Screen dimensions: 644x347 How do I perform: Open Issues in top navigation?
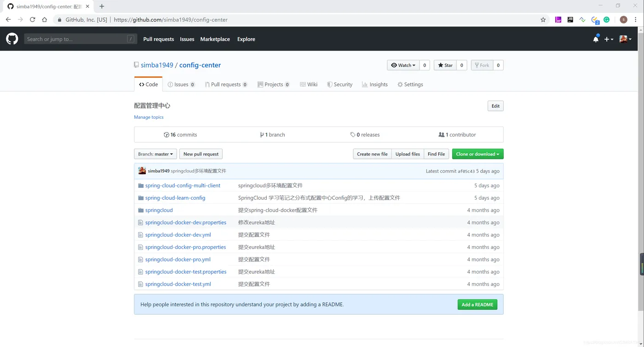187,39
